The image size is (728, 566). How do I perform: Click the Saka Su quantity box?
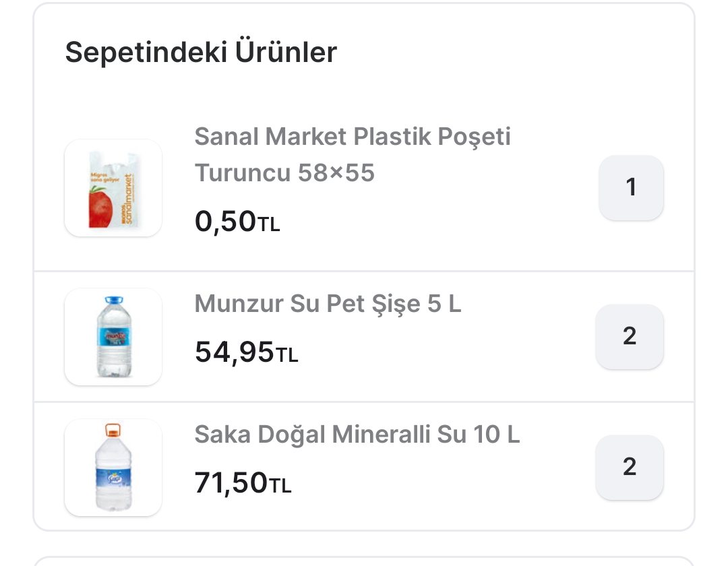[x=630, y=467]
